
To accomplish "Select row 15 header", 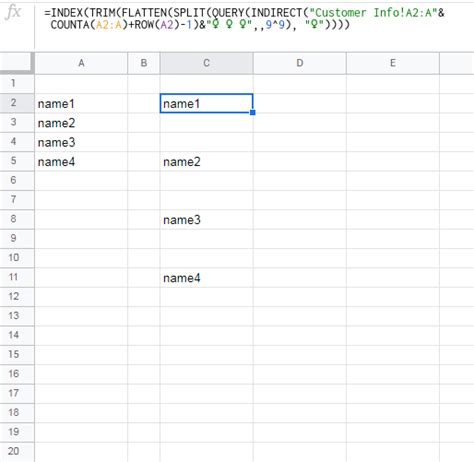I will point(17,355).
